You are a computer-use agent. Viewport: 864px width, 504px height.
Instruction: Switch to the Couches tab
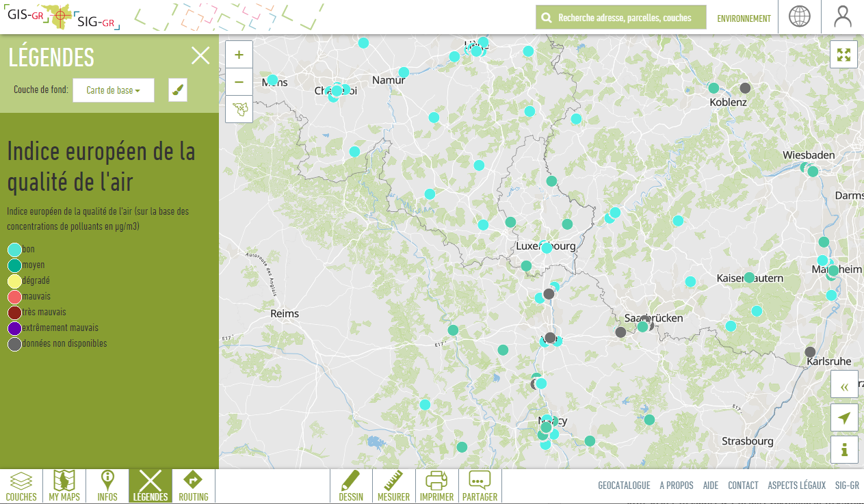pyautogui.click(x=21, y=486)
